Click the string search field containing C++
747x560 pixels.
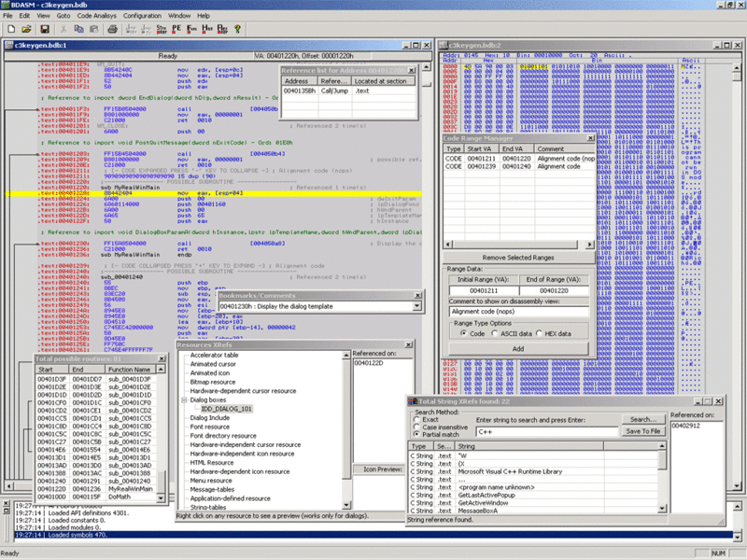(x=546, y=432)
